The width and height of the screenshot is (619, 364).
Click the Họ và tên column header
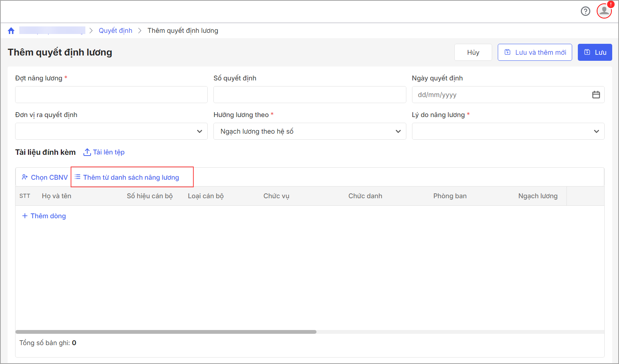pos(57,196)
